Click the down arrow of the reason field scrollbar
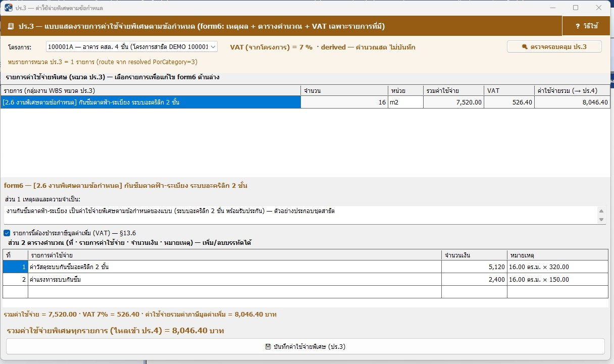This screenshot has width=614, height=364. coord(601,220)
